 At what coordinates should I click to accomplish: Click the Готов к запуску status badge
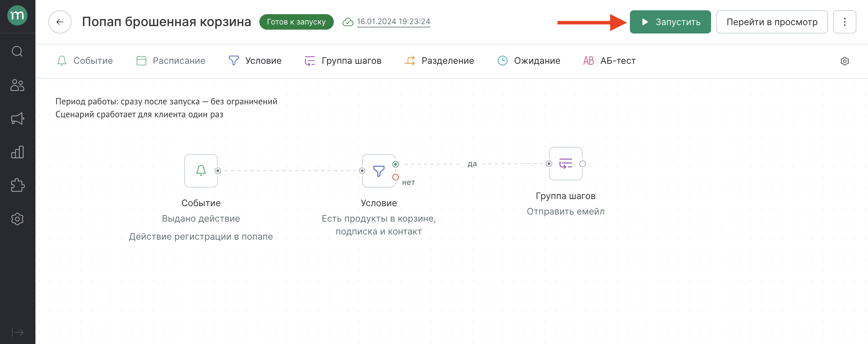coord(296,22)
